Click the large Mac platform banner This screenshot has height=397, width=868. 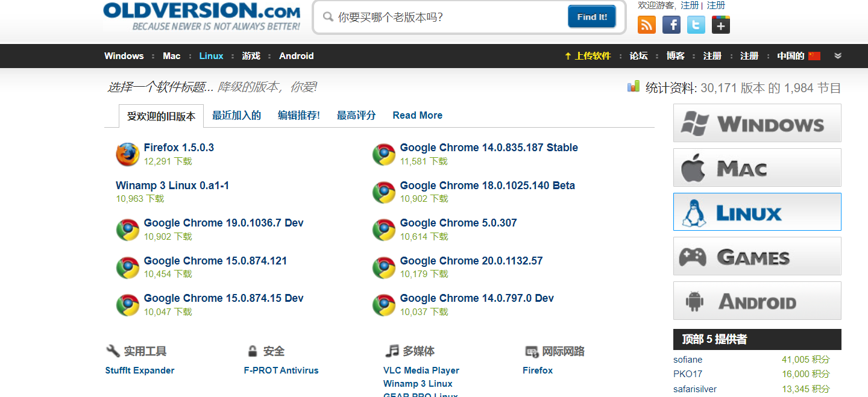coord(757,167)
